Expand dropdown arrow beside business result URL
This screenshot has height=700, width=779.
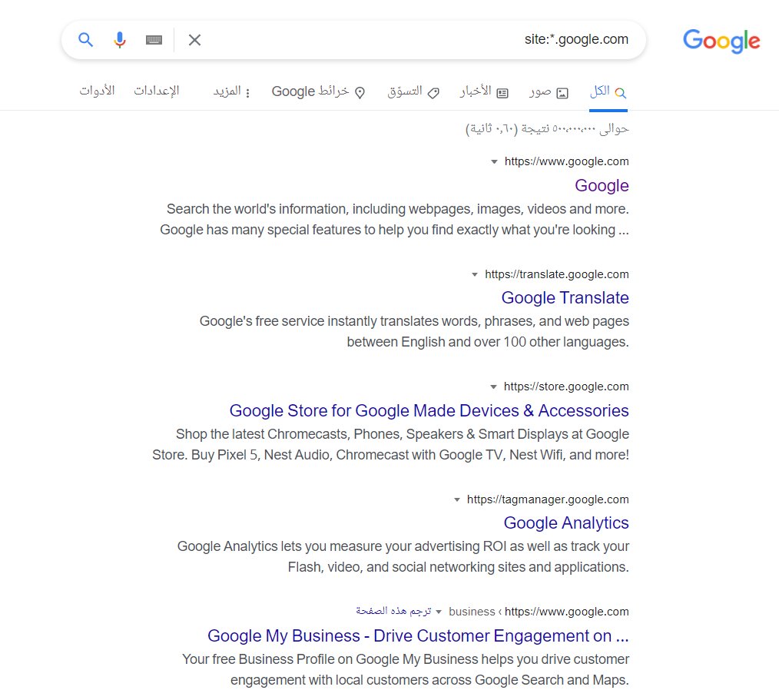[438, 612]
